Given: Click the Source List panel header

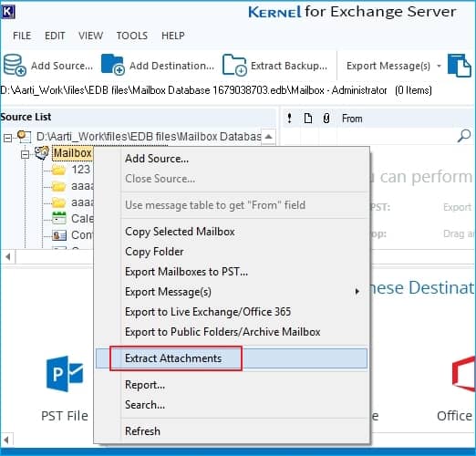Looking at the screenshot, I should [x=139, y=117].
